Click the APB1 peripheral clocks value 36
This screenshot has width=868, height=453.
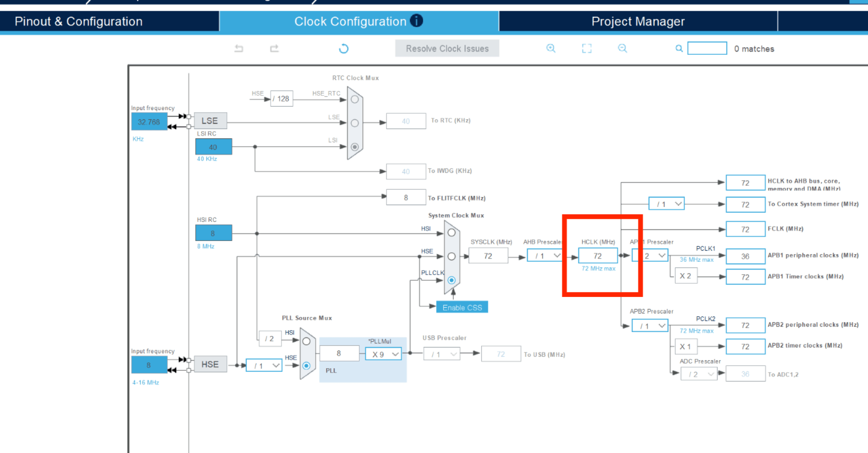point(745,256)
